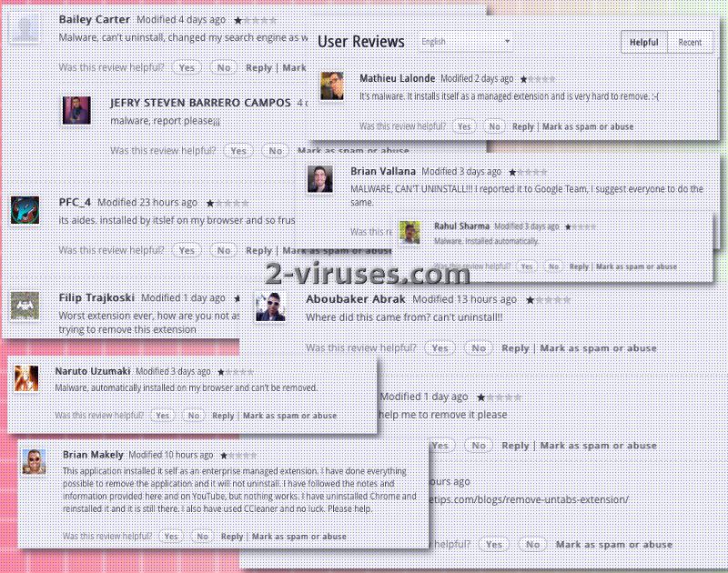Click Aboubaker Abrak's profile photo
The image size is (728, 573).
(x=269, y=307)
